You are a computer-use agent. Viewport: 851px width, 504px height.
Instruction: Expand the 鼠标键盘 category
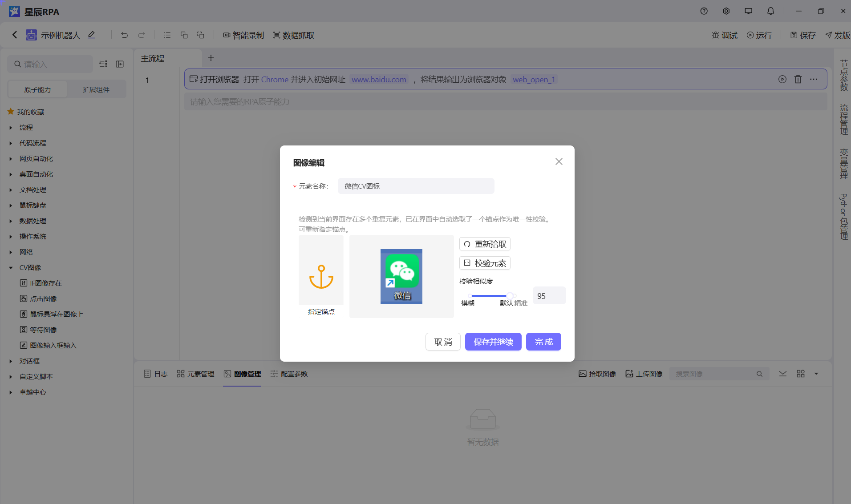tap(11, 206)
